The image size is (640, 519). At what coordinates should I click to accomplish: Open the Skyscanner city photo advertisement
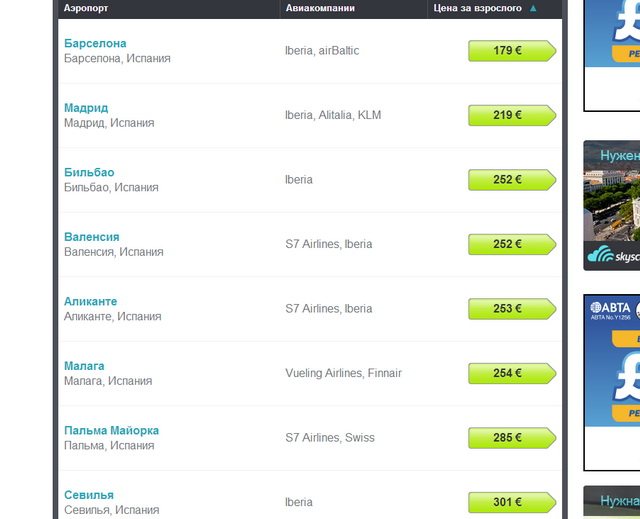[611, 205]
